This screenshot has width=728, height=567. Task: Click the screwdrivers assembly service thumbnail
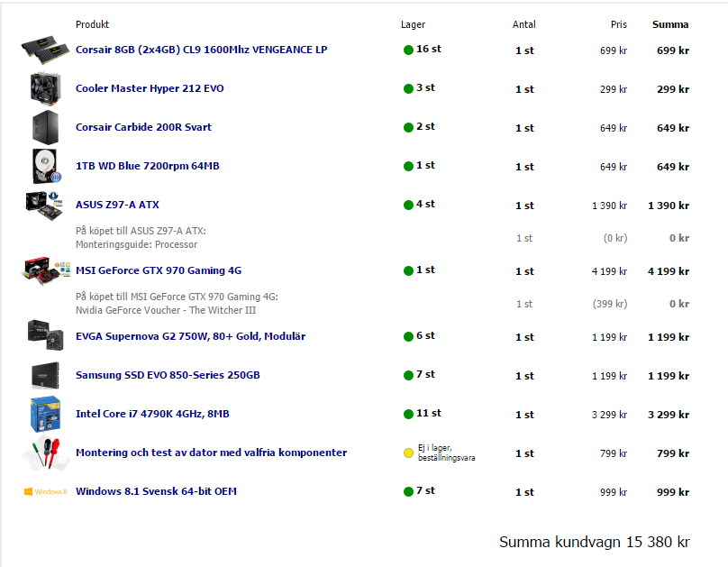(x=45, y=453)
